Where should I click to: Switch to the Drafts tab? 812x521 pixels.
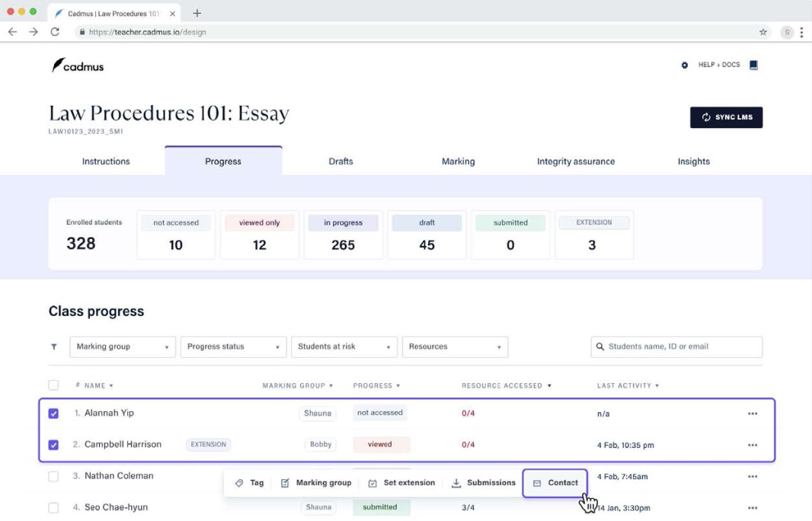(x=340, y=161)
